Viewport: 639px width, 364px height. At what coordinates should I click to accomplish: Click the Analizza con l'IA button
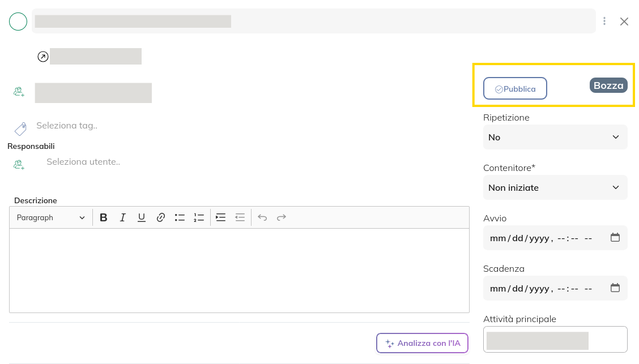pyautogui.click(x=422, y=343)
